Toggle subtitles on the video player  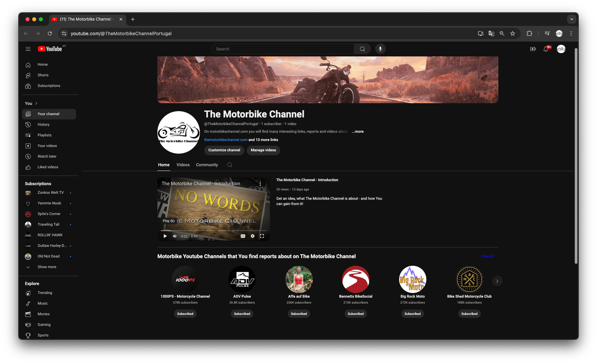243,236
